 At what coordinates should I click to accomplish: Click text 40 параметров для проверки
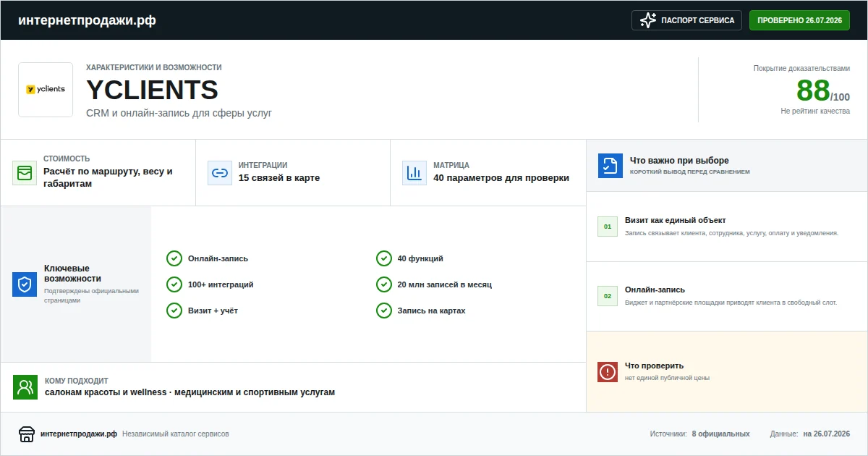click(501, 178)
